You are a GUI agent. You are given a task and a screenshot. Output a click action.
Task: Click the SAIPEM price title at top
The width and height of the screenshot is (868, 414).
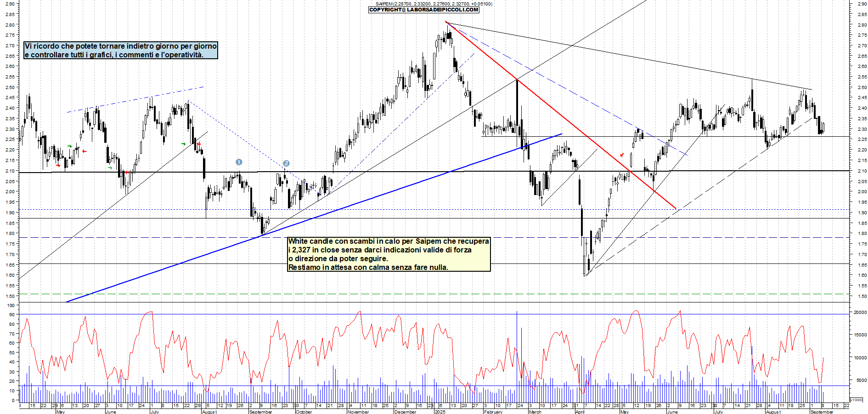tap(434, 4)
